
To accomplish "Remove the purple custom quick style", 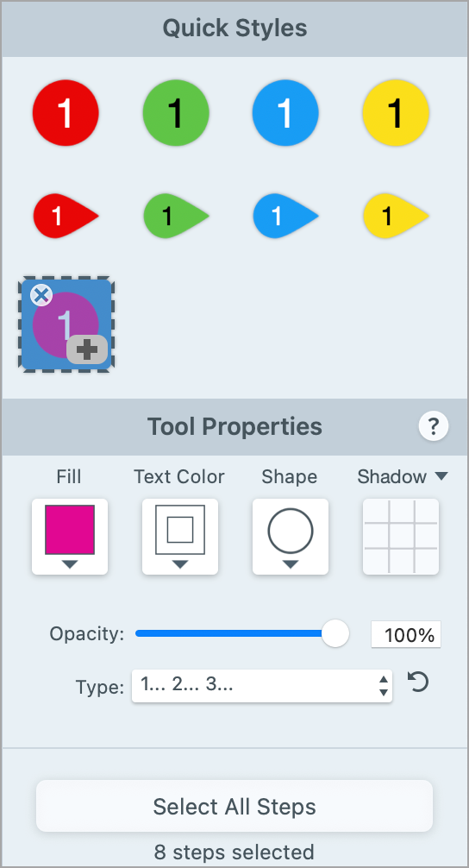I will point(41,295).
